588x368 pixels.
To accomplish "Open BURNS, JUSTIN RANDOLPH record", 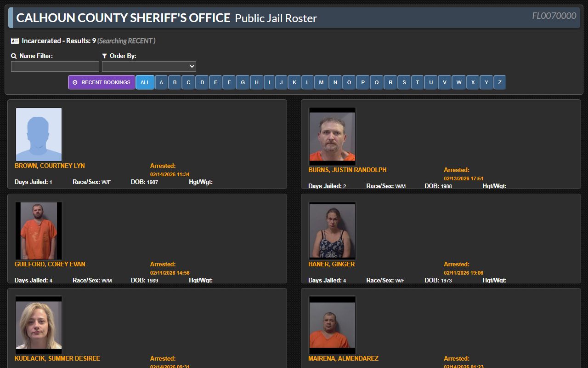I will (347, 170).
